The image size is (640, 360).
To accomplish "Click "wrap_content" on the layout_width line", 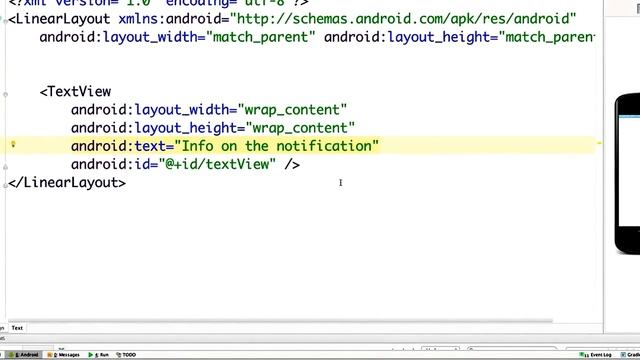I will pos(292,109).
